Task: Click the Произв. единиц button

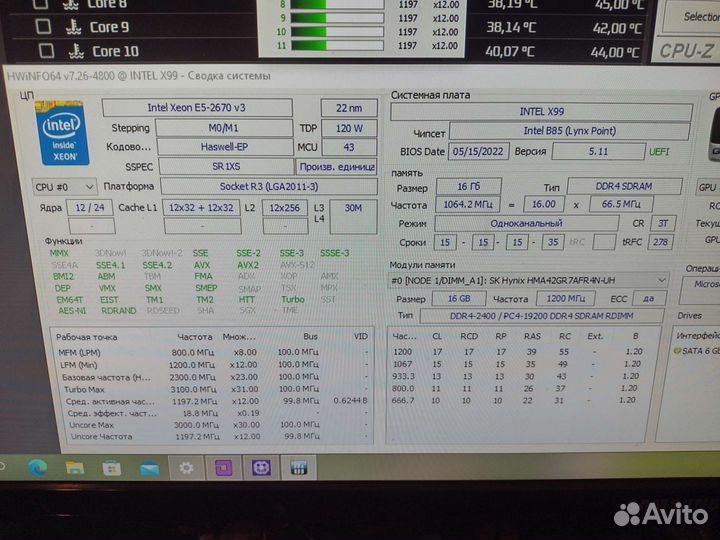Action: pos(337,167)
